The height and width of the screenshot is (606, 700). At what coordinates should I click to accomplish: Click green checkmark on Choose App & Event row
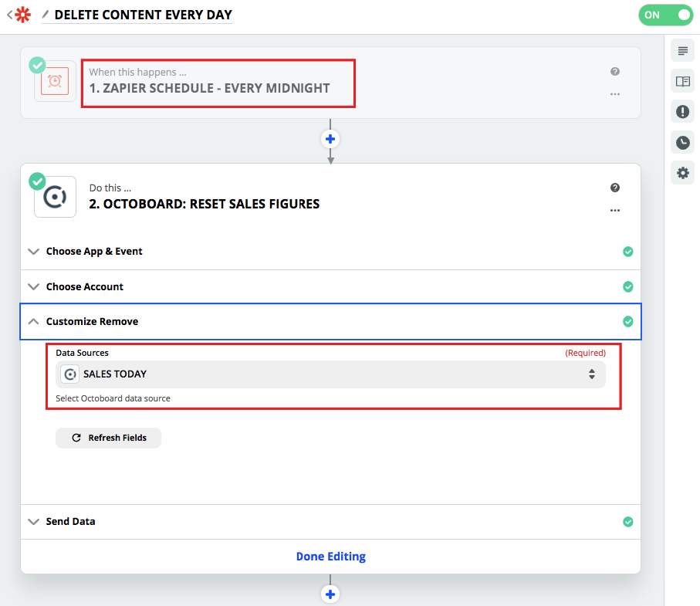[627, 252]
